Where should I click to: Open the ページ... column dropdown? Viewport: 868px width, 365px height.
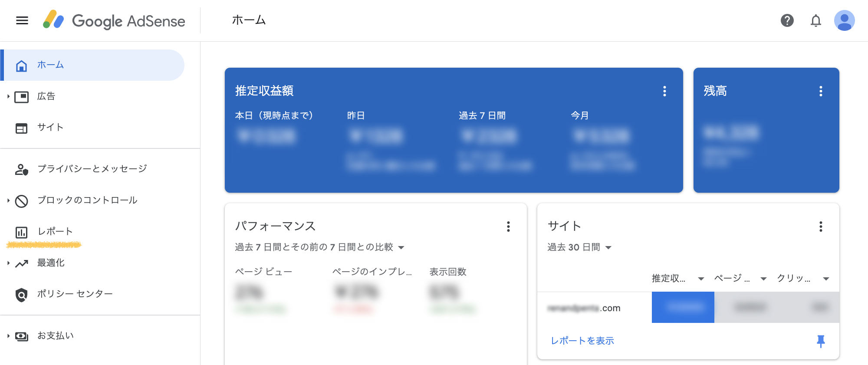[763, 279]
